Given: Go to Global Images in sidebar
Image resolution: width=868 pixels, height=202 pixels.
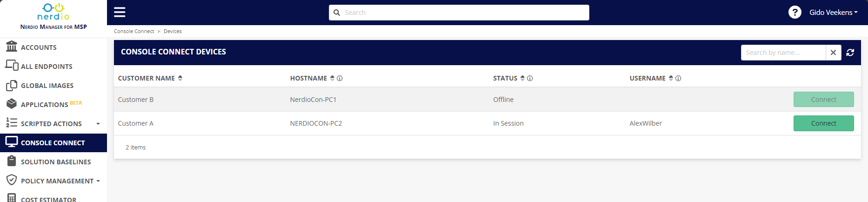Looking at the screenshot, I should point(47,86).
